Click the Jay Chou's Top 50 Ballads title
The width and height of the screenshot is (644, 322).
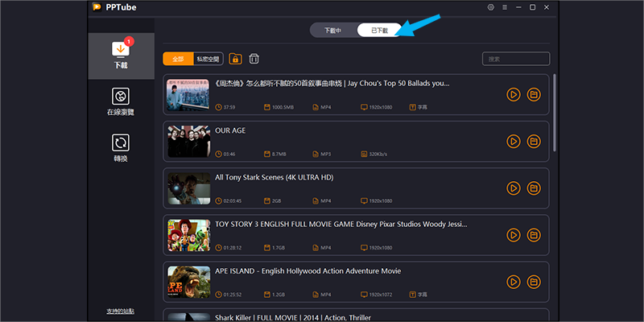coord(332,84)
